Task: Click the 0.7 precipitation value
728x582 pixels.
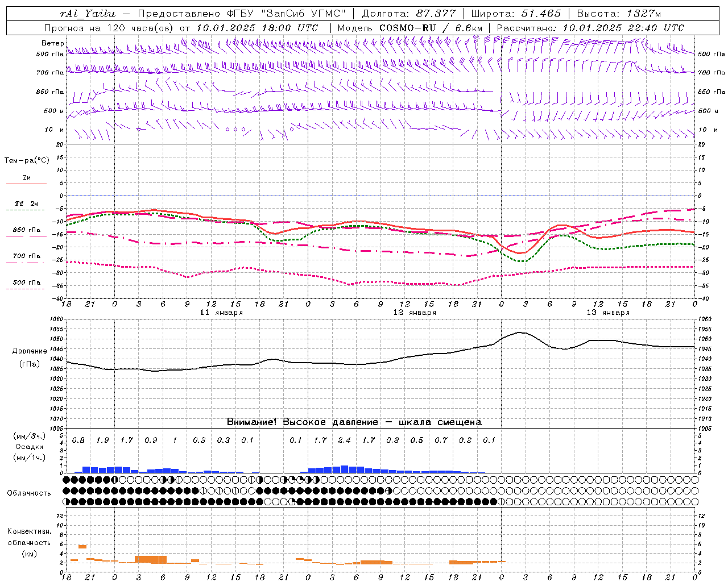Action: pyautogui.click(x=441, y=440)
